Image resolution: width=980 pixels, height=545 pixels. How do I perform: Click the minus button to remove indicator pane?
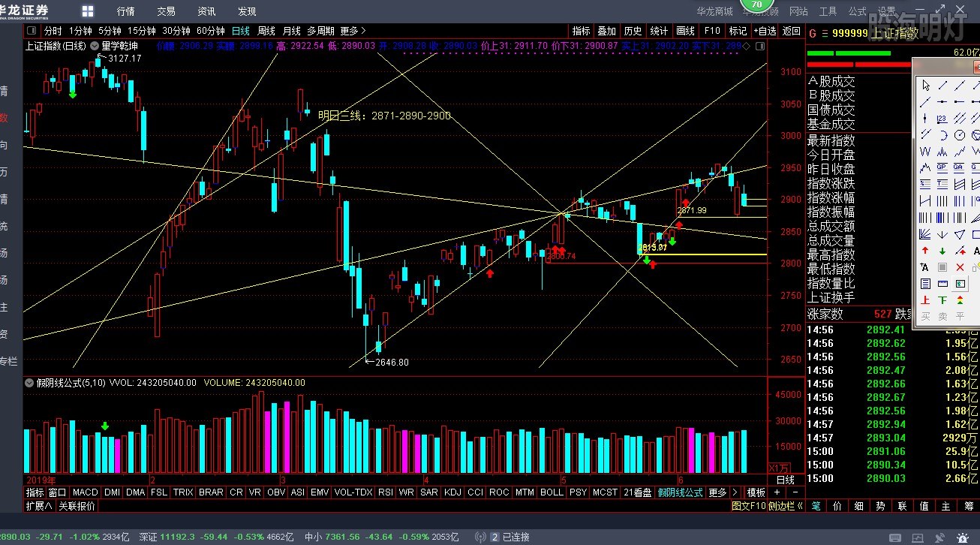click(x=795, y=492)
